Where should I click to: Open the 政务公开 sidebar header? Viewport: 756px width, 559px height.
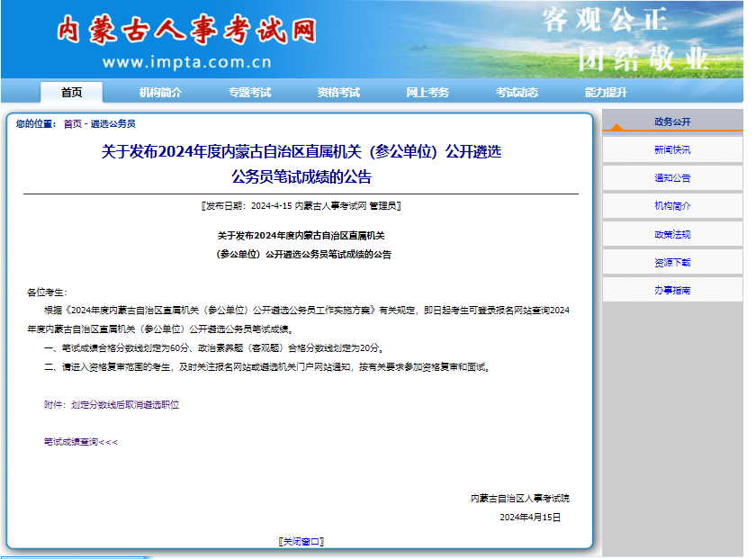click(x=672, y=122)
